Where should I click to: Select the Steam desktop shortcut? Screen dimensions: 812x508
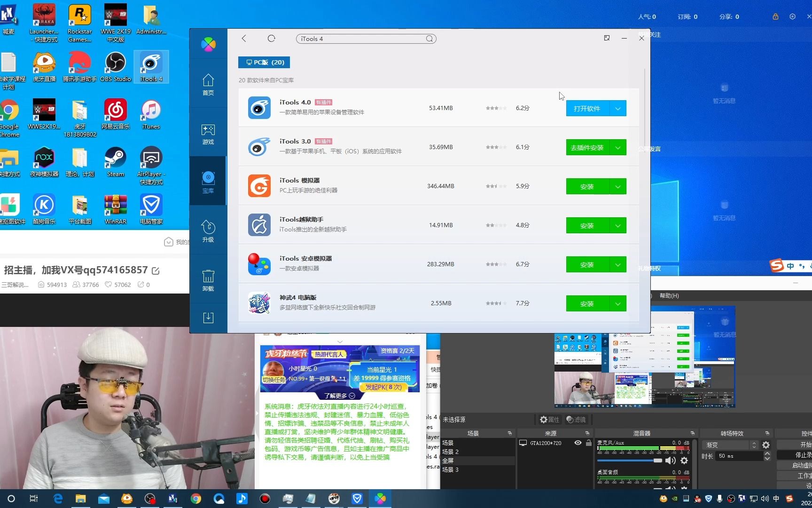pos(116,162)
